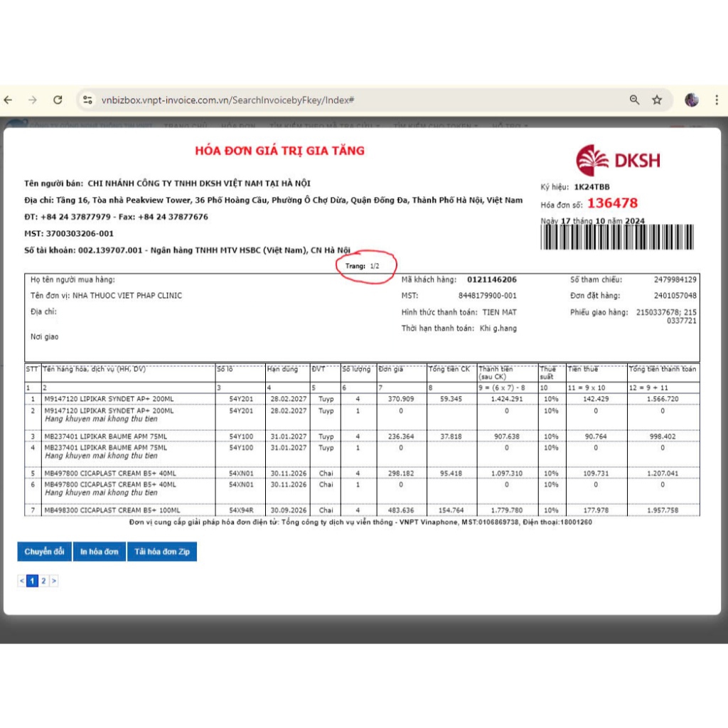Click the address bar URL field

click(227, 100)
